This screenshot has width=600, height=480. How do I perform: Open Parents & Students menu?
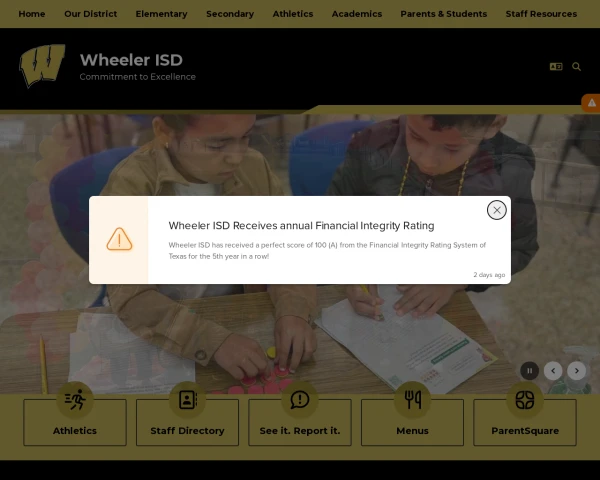click(443, 14)
